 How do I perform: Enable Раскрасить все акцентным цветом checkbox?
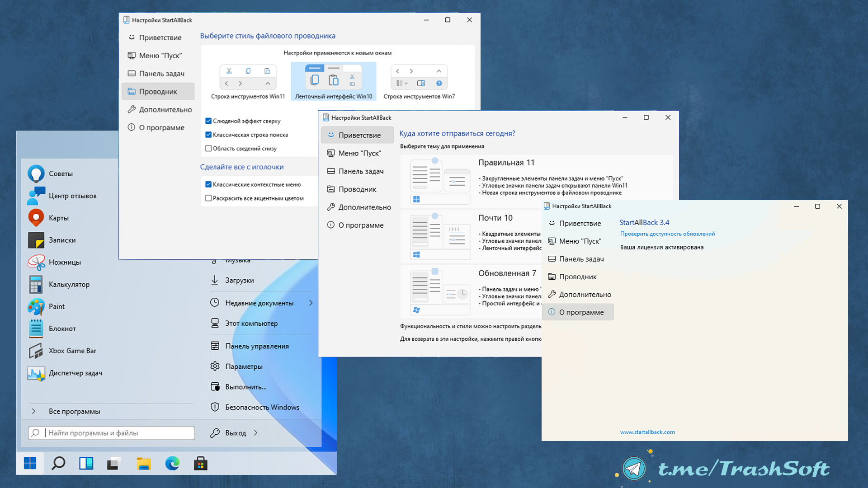pyautogui.click(x=208, y=198)
